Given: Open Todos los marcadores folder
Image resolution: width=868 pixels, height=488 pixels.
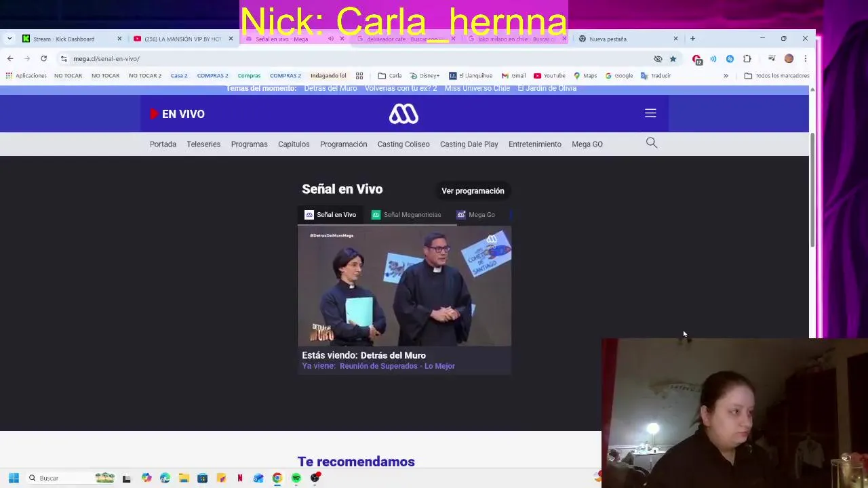Looking at the screenshot, I should [x=776, y=76].
